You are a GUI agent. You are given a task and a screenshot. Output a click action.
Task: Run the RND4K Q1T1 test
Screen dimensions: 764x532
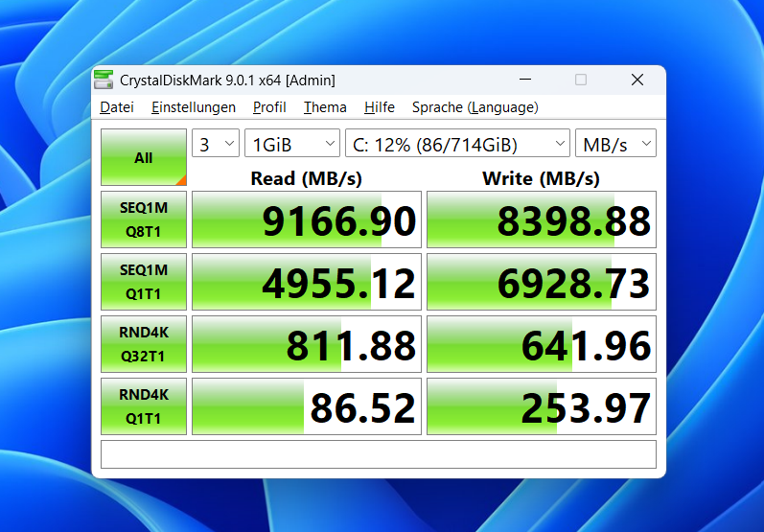(144, 406)
